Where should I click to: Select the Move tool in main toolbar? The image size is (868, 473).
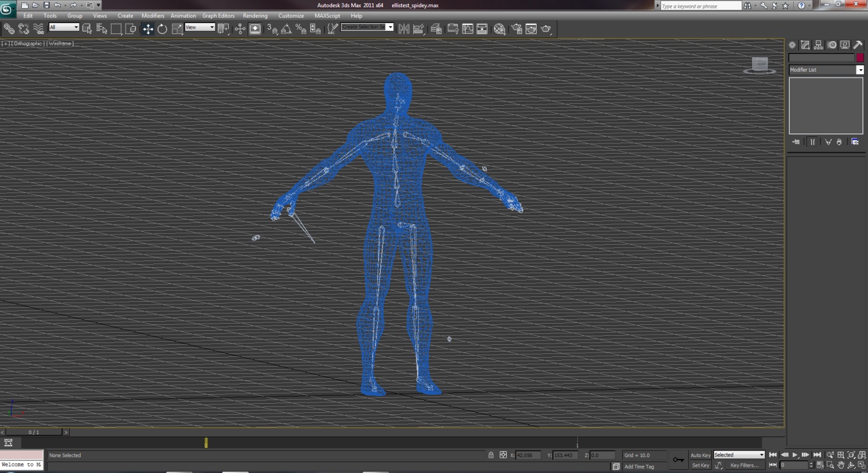coord(148,29)
